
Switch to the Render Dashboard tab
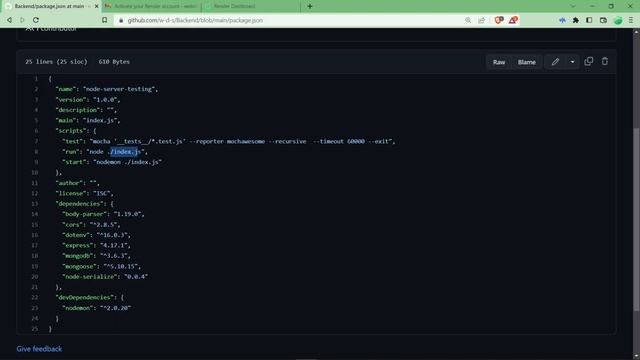pos(251,6)
